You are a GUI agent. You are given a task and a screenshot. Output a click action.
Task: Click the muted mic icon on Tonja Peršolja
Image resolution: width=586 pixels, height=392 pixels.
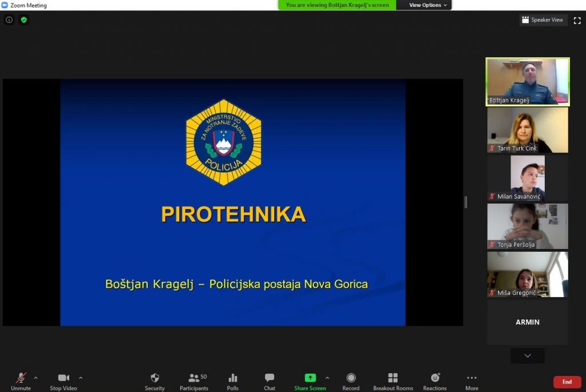click(x=492, y=245)
